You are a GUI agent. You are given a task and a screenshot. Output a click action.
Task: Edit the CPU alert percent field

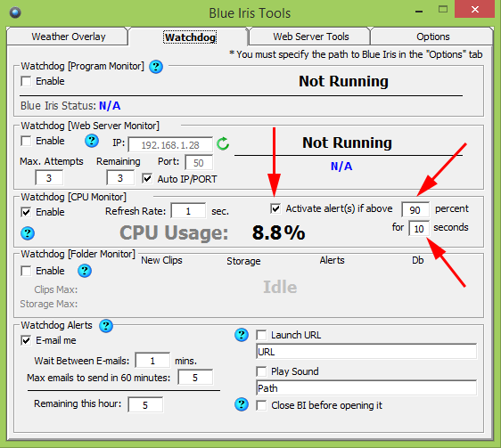[415, 210]
